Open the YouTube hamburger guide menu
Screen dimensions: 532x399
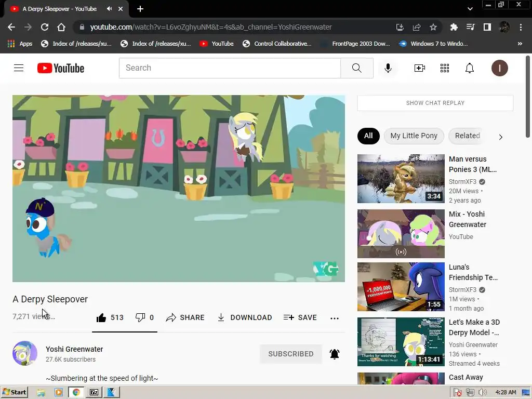pyautogui.click(x=19, y=68)
